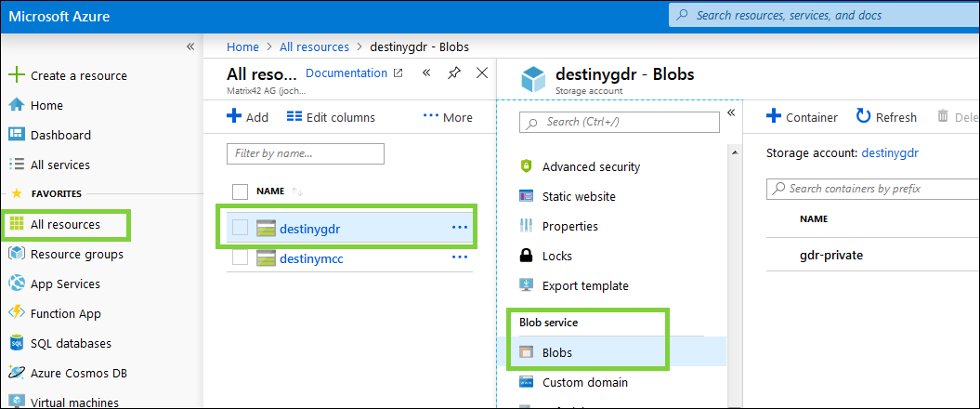Click Search containers by prefix field
The height and width of the screenshot is (409, 980).
coord(873,189)
